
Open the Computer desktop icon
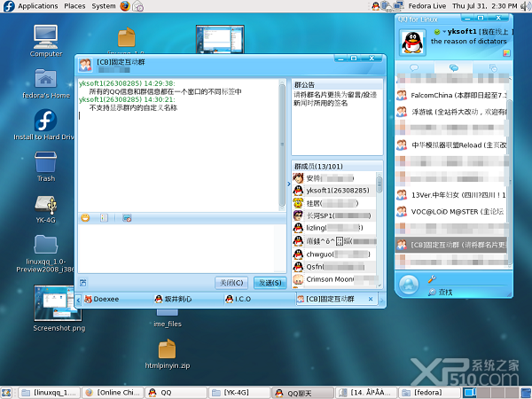coord(46,41)
